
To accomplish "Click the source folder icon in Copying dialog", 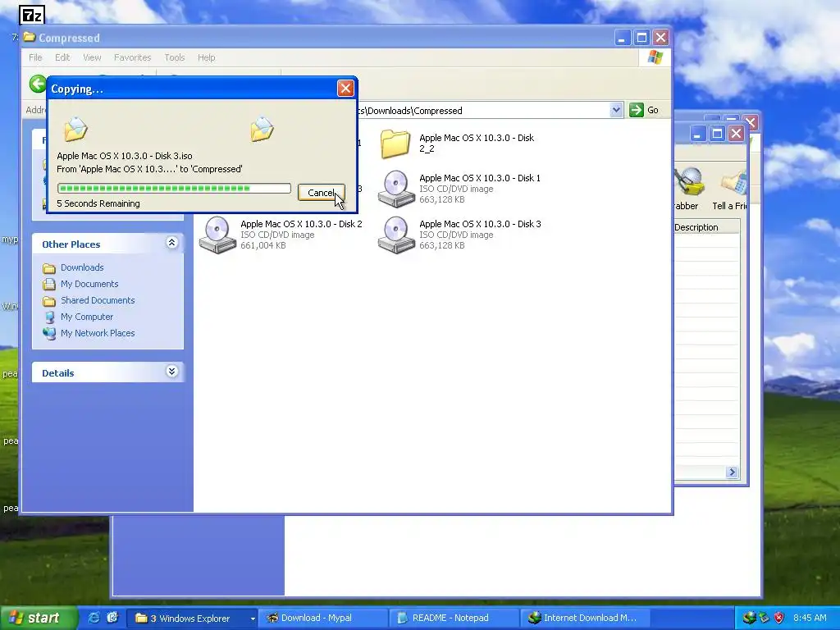I will point(75,129).
